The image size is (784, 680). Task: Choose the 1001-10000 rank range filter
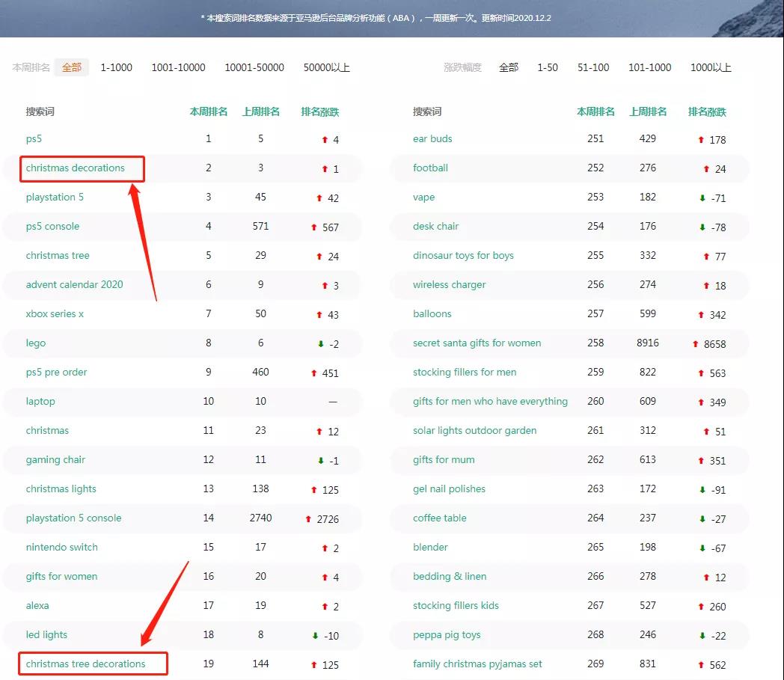[178, 67]
